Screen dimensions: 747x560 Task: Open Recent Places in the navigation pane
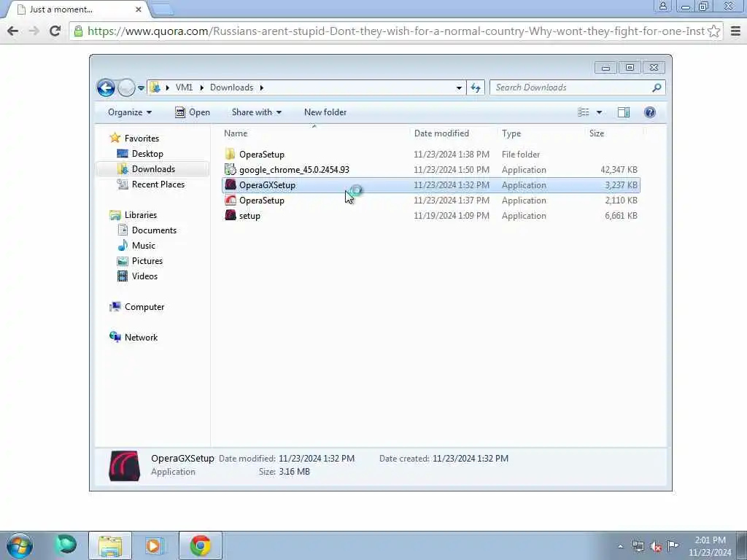151,184
